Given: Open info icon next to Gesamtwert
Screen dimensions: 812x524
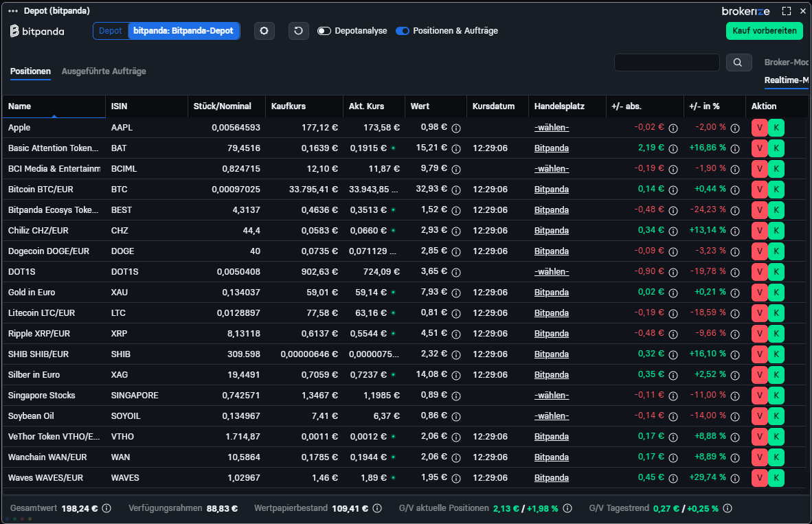Looking at the screenshot, I should [106, 508].
